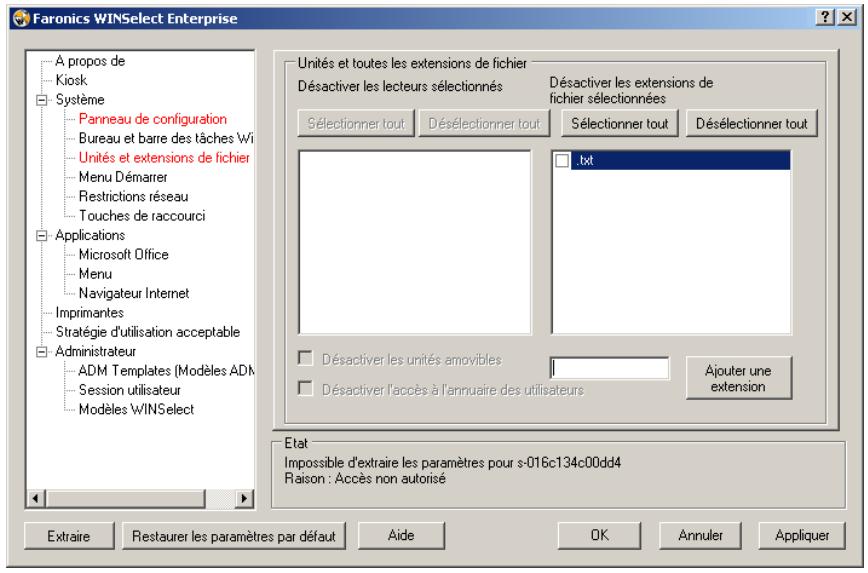Select Kiosk in the tree
Screen dimensions: 868x573
coord(71,80)
